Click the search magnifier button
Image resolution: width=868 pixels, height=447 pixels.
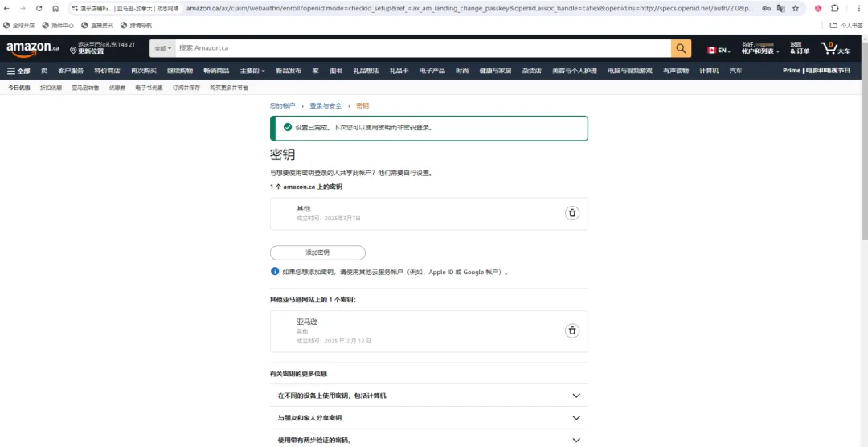pos(681,48)
